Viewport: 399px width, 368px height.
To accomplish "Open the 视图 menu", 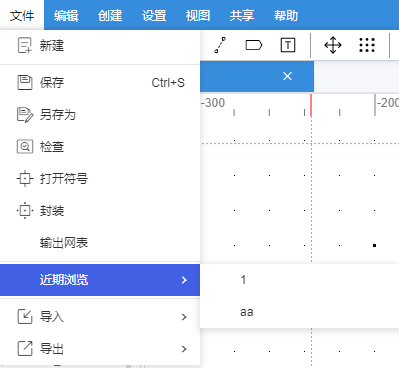I will point(198,15).
